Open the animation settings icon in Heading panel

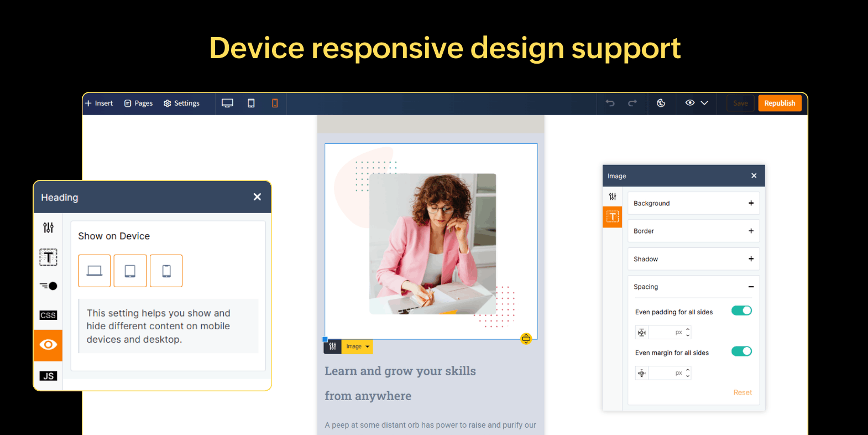(48, 286)
